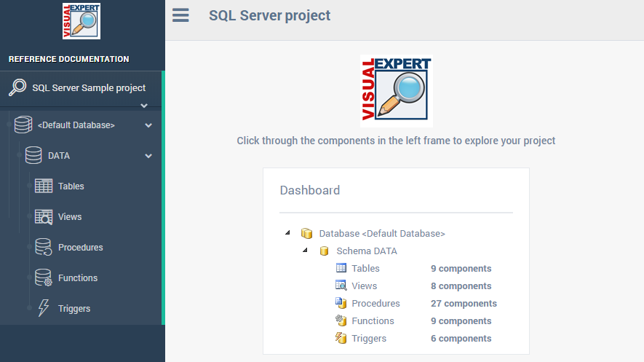Viewport: 644px width, 362px height.
Task: Click '9 components' next to Tables
Action: (461, 268)
